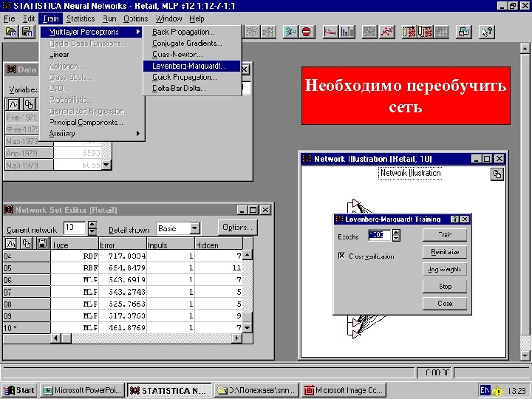532x399 pixels.
Task: Click the Windows Start button
Action: 19,390
